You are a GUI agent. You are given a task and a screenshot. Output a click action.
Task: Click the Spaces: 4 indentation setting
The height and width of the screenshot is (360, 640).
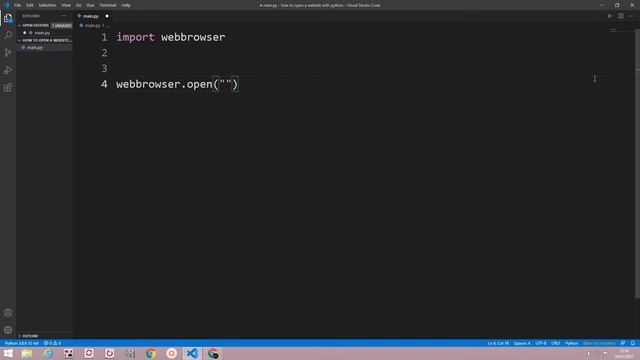522,343
